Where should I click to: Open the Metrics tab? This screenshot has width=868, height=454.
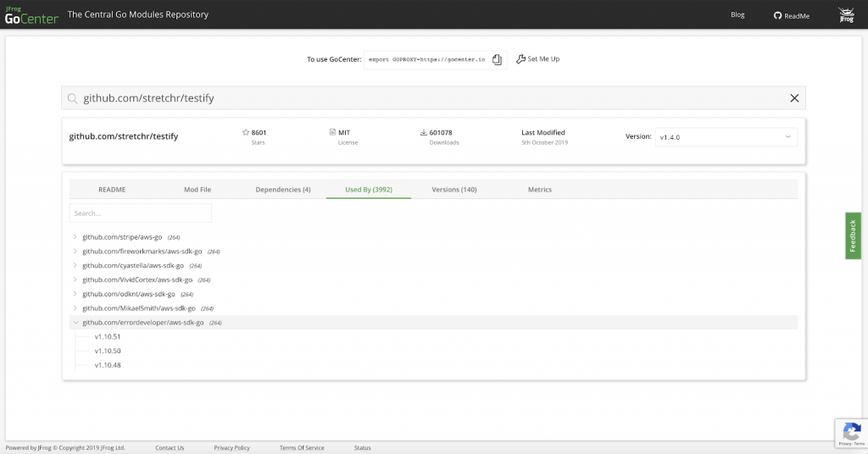(x=539, y=190)
